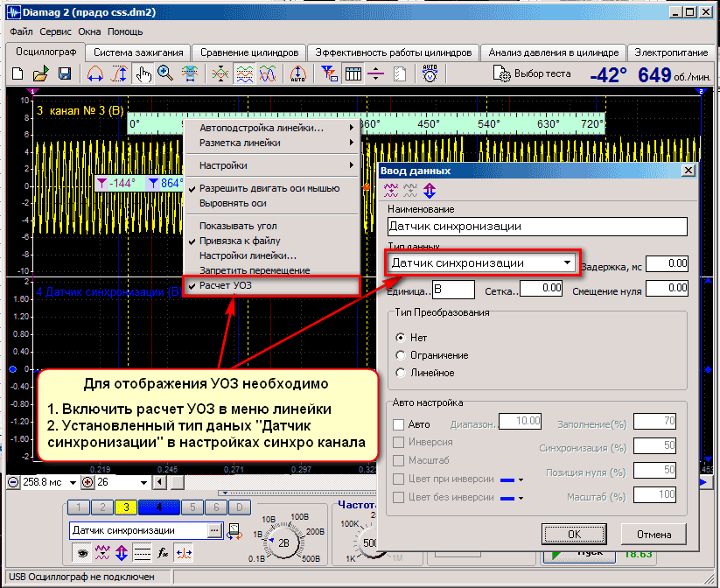Click the Цвет при инверсии blue swatch
The image size is (720, 588).
(x=507, y=480)
